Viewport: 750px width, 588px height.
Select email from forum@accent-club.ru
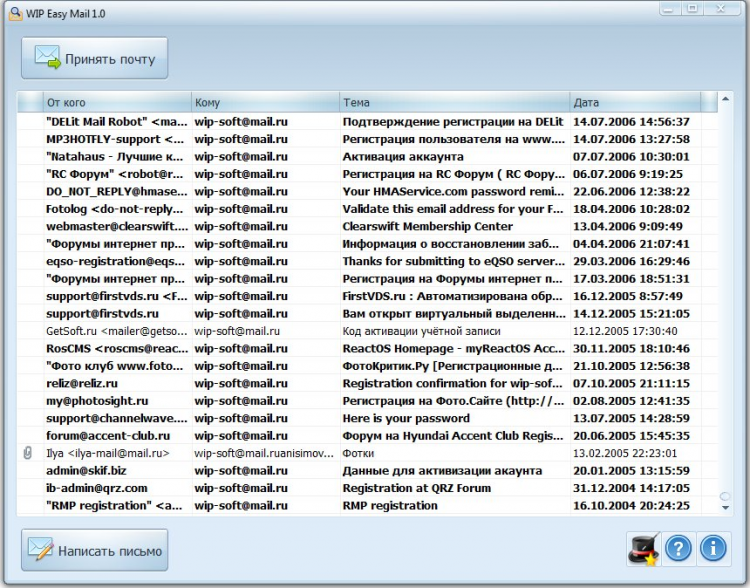367,436
